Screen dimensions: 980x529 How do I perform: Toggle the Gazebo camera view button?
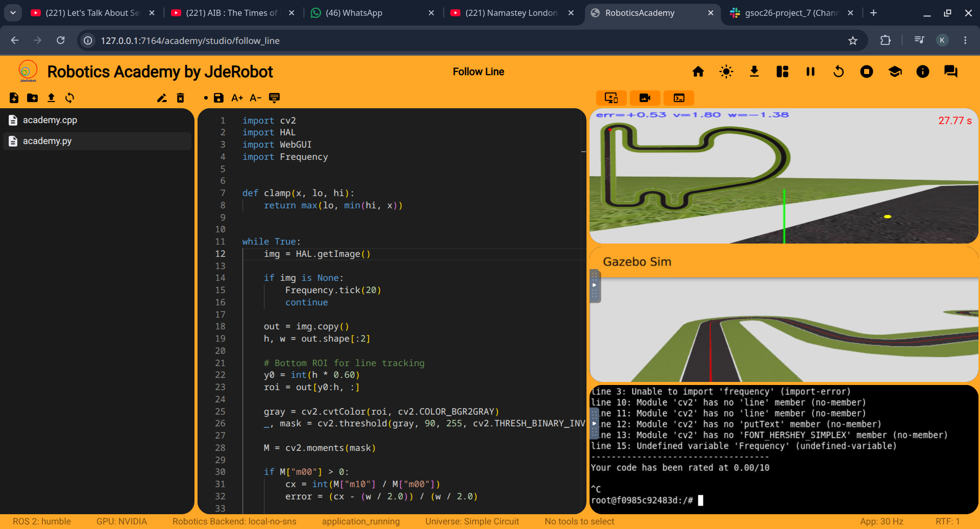tap(645, 98)
